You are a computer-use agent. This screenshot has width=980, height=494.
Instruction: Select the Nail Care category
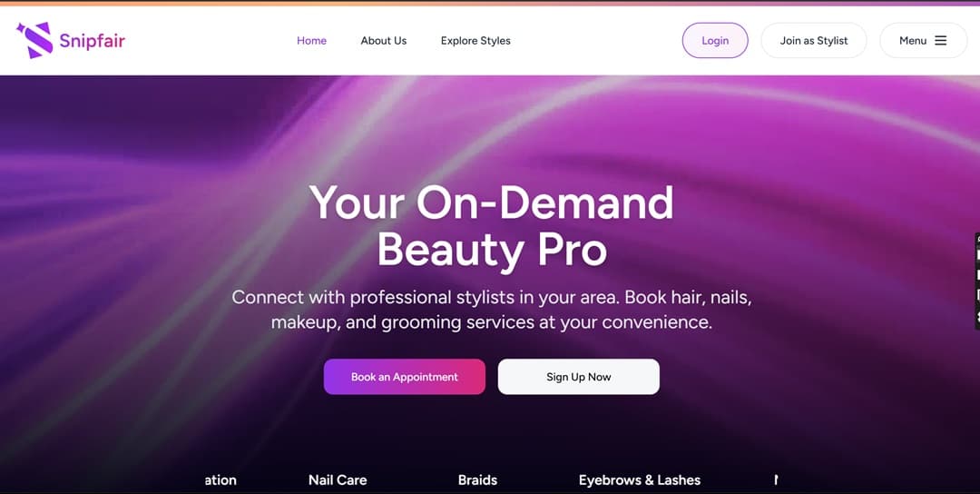click(338, 479)
